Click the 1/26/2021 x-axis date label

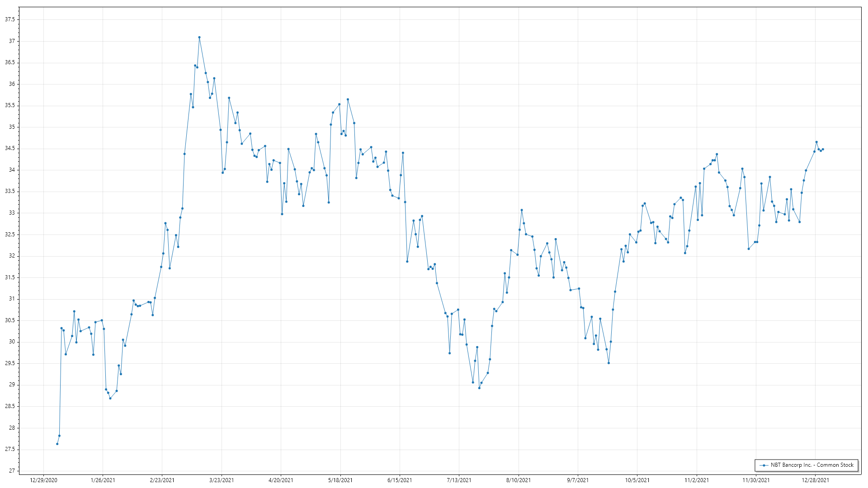(103, 480)
